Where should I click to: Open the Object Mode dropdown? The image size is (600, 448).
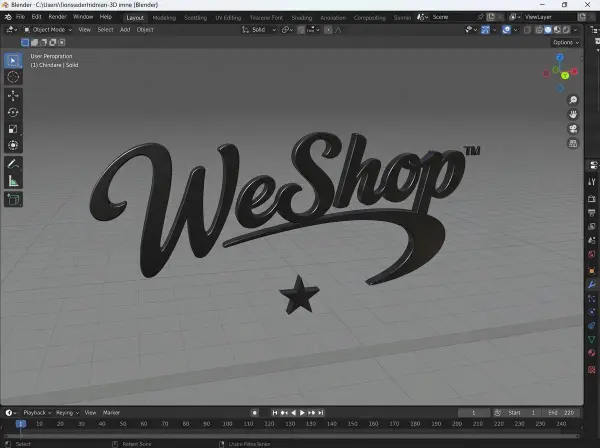tap(48, 30)
